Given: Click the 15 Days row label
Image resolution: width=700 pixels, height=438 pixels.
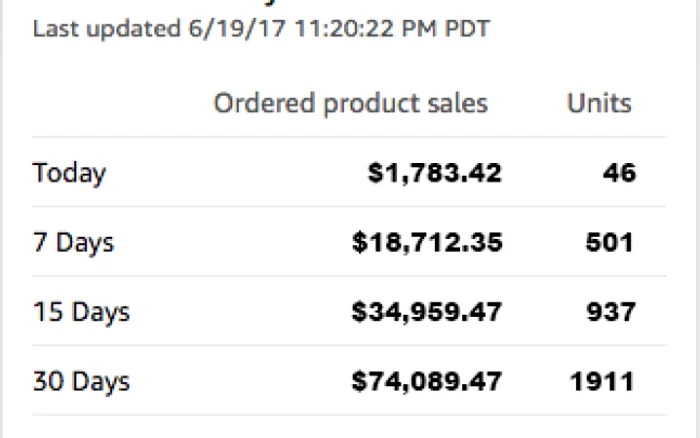Looking at the screenshot, I should click(x=81, y=312).
